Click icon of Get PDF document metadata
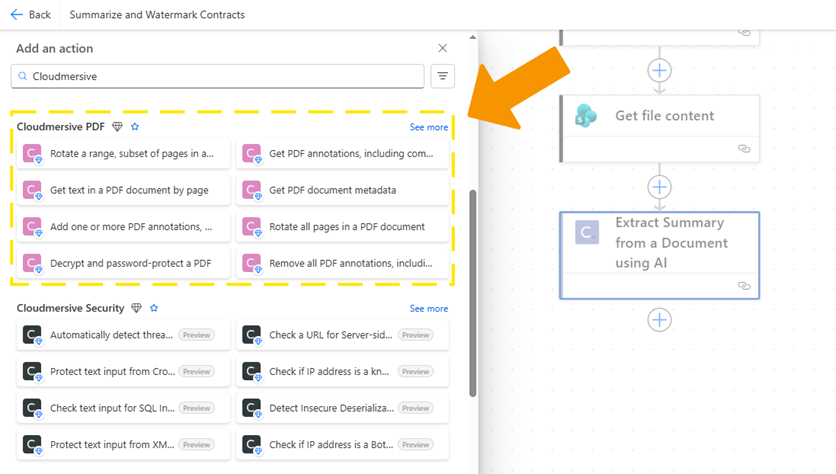 pos(252,190)
